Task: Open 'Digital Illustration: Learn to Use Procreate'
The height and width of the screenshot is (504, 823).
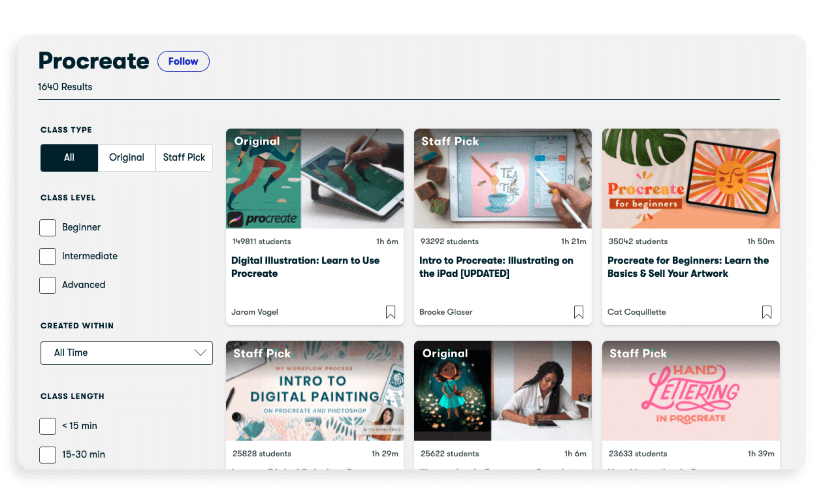Action: (x=305, y=267)
